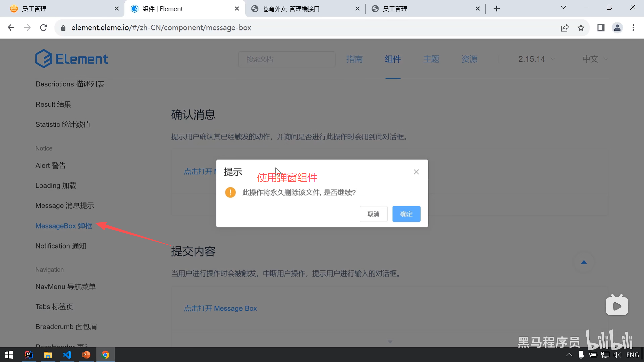The height and width of the screenshot is (362, 644).
Task: Expand the 2.15.14 version dropdown
Action: coord(537,59)
